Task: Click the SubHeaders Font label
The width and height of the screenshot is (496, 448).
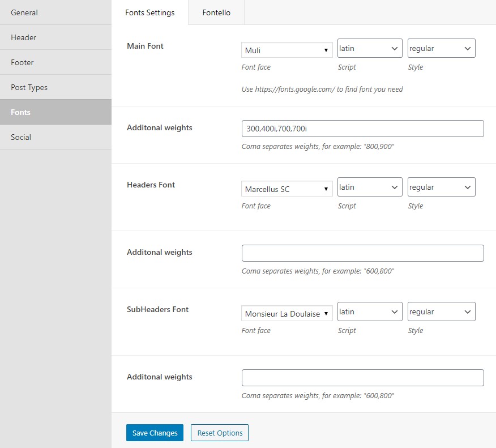Action: (x=157, y=309)
